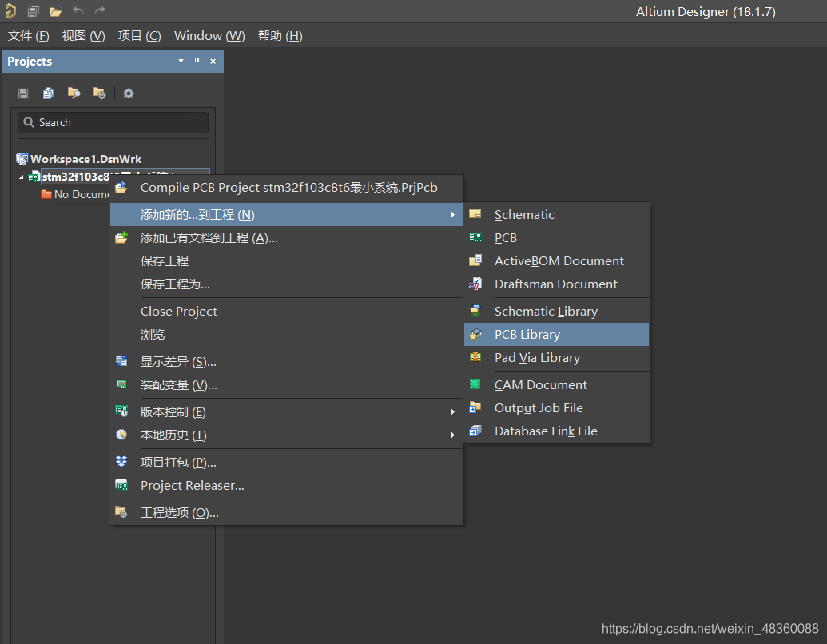827x644 pixels.
Task: Select Project Releaser... entry
Action: 286,485
